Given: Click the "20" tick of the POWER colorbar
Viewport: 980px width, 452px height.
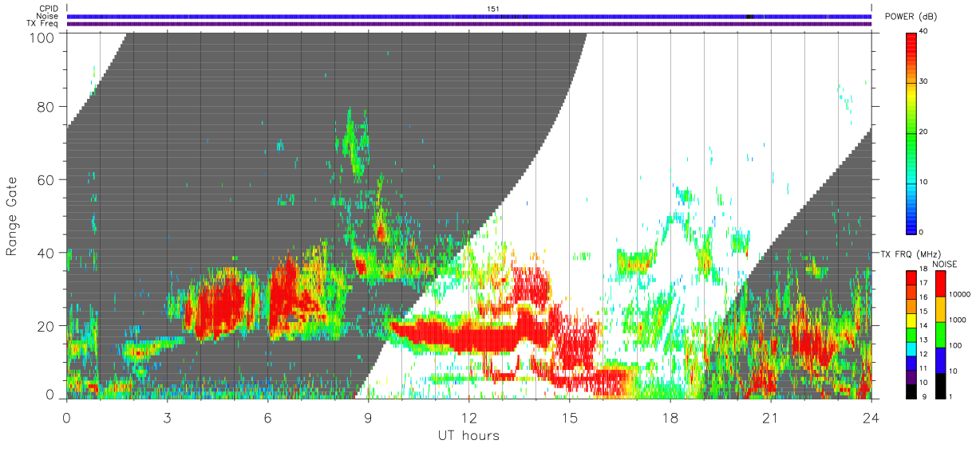Looking at the screenshot, I should click(924, 132).
